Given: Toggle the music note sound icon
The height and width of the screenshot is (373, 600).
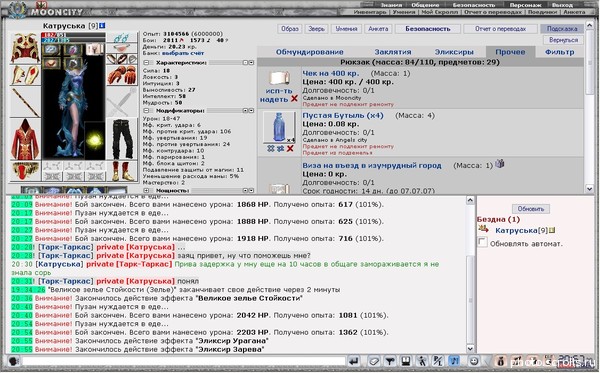Looking at the screenshot, I should click(x=454, y=361).
